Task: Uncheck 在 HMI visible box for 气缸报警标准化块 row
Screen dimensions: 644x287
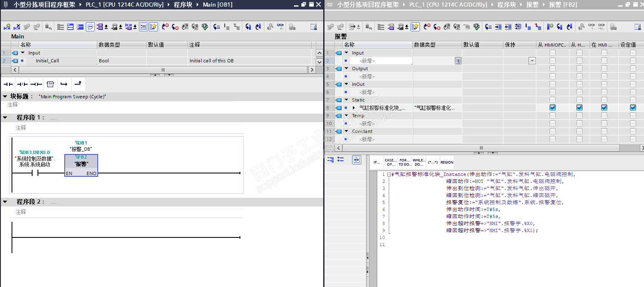Action: pos(604,108)
